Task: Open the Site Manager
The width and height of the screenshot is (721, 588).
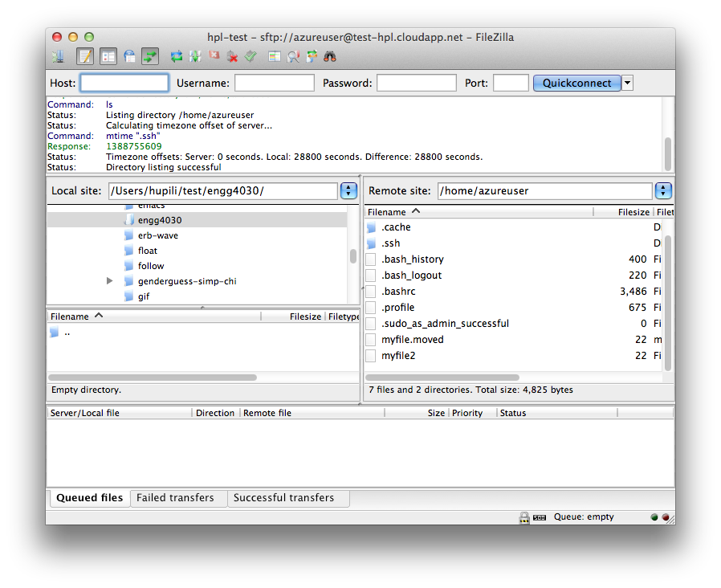Action: point(59,56)
